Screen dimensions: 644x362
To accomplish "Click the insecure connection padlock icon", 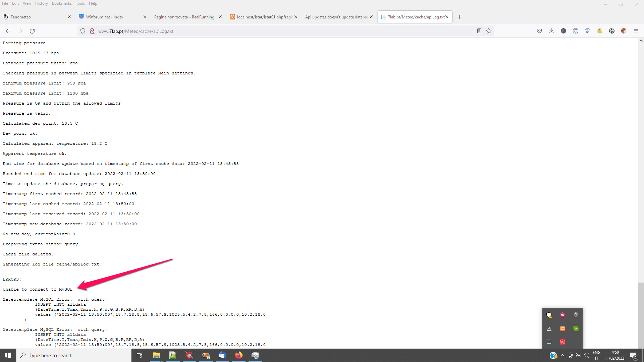I will click(92, 31).
